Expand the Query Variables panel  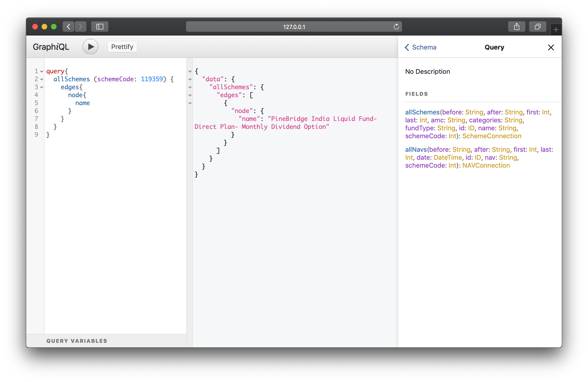[77, 341]
